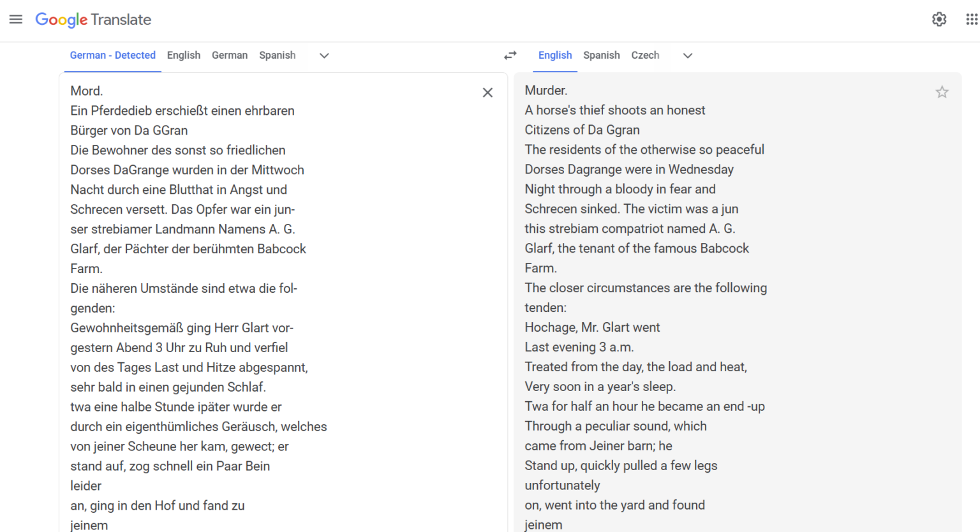
Task: Open the navigation menu
Action: click(16, 19)
